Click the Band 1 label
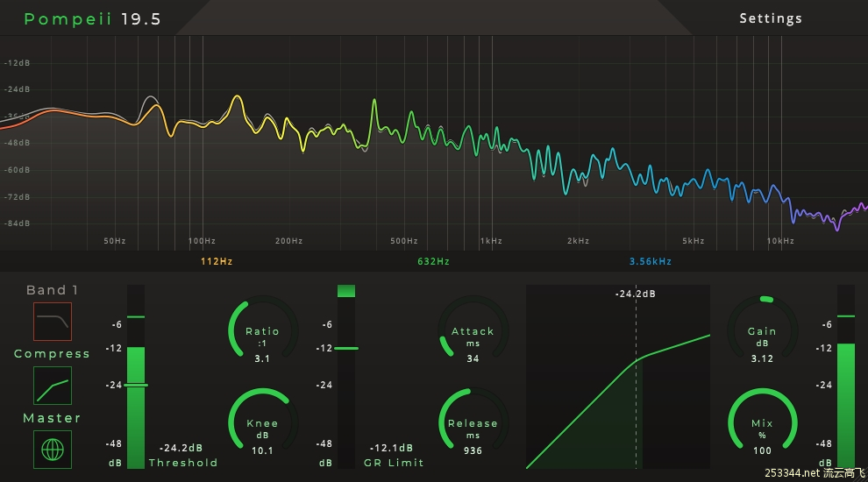The width and height of the screenshot is (868, 482). point(52,290)
